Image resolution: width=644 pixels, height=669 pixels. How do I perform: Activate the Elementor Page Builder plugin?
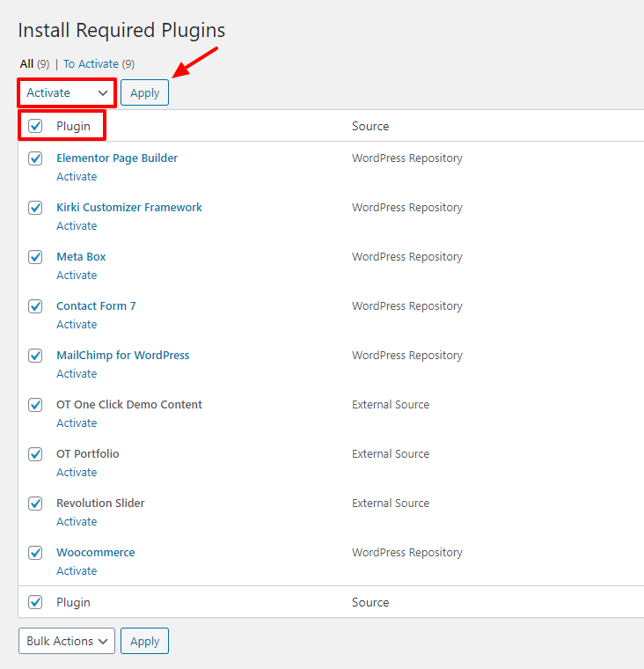(x=77, y=176)
